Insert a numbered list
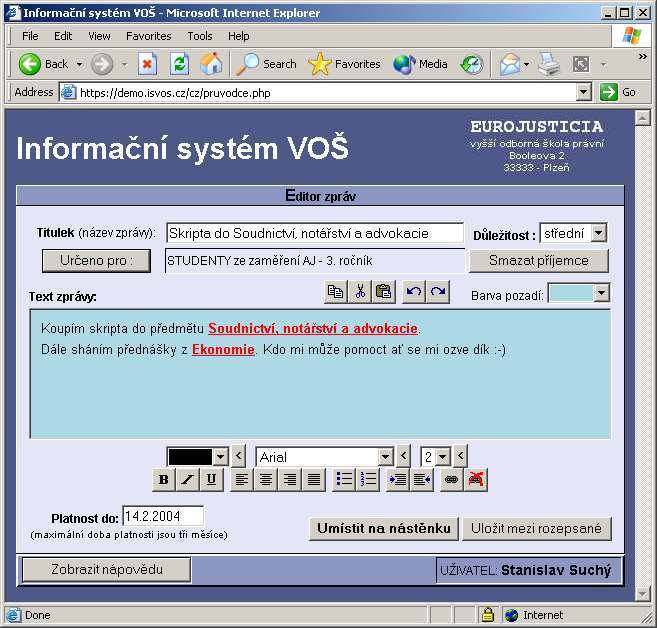 pos(368,479)
